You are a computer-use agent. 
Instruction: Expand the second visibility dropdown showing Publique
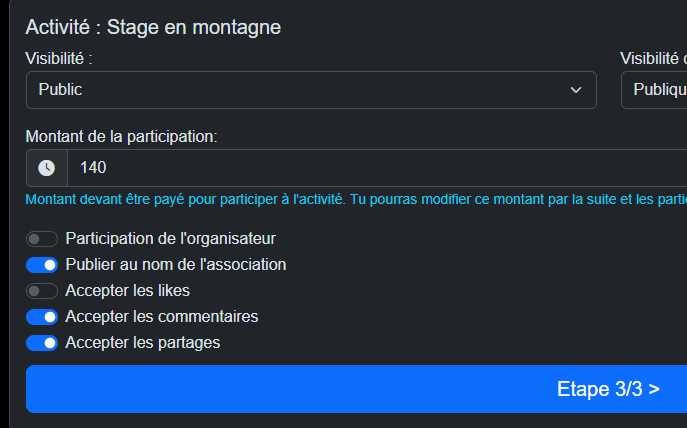[654, 90]
